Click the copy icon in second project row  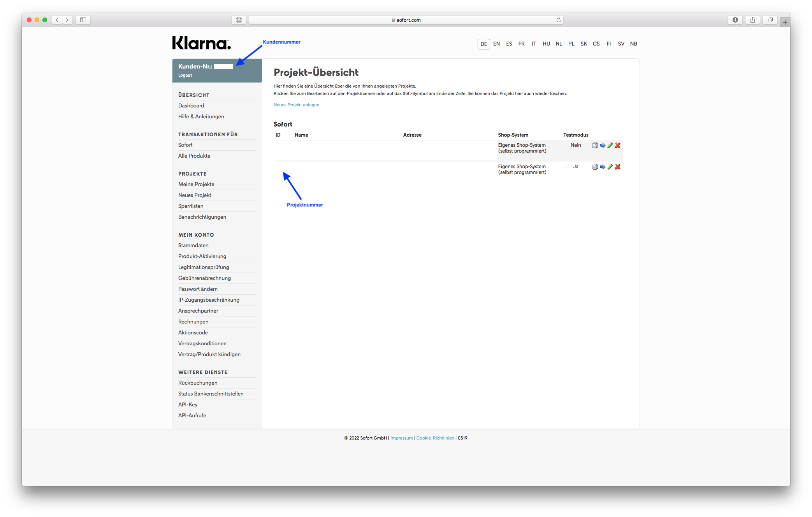tap(595, 167)
